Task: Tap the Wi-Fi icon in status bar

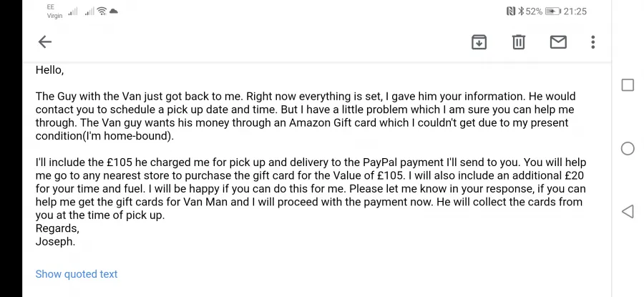Action: point(102,11)
